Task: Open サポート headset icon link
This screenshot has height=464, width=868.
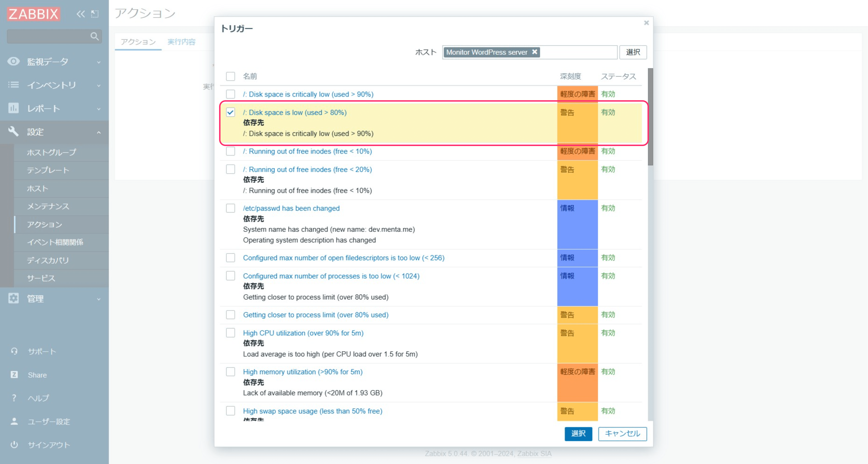Action: coord(14,351)
